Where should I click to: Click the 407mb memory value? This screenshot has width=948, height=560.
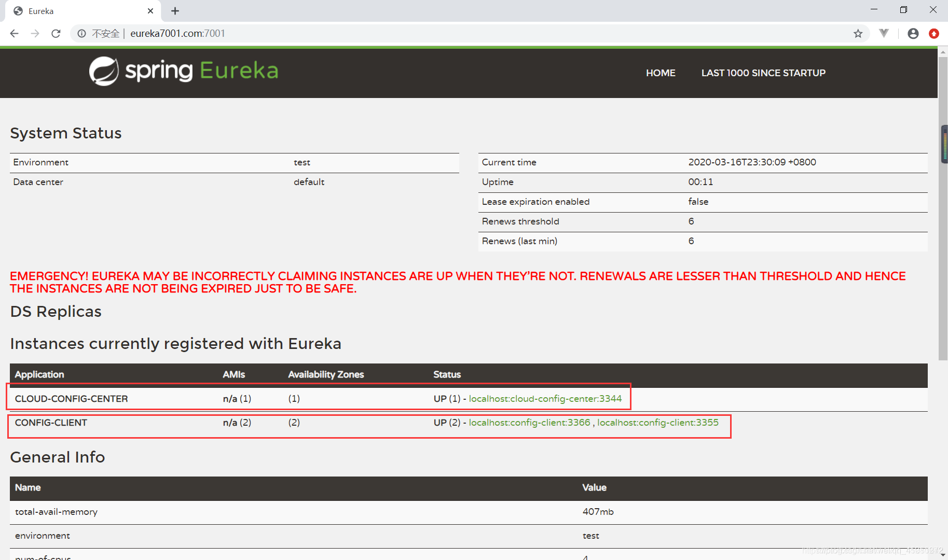point(598,512)
